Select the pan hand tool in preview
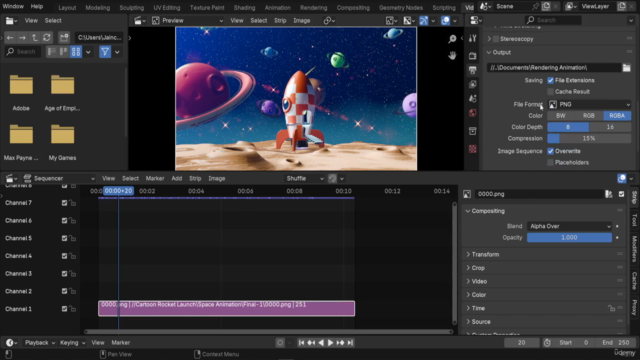This screenshot has height=360, width=640. [452, 56]
